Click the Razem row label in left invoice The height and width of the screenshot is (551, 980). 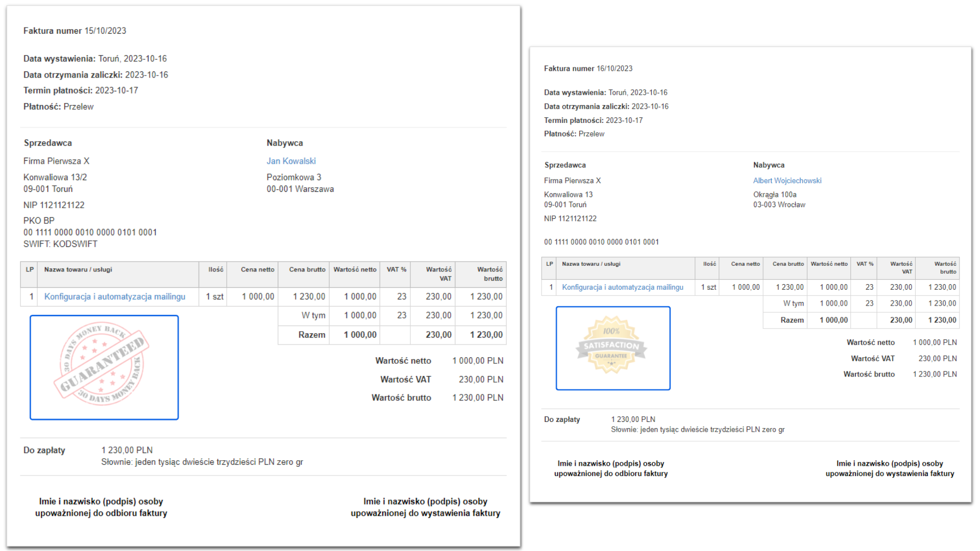311,335
